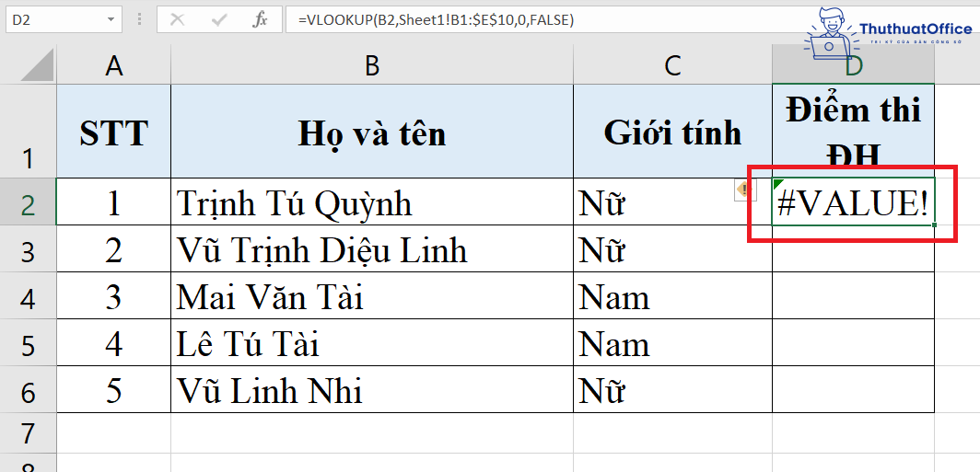The width and height of the screenshot is (980, 472).
Task: Select the cell containing Trịnh Tú Quỳnh
Action: pyautogui.click(x=371, y=203)
